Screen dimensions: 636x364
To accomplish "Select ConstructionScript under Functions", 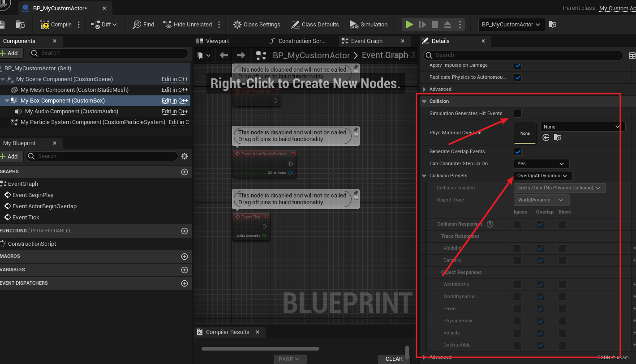I will click(32, 244).
